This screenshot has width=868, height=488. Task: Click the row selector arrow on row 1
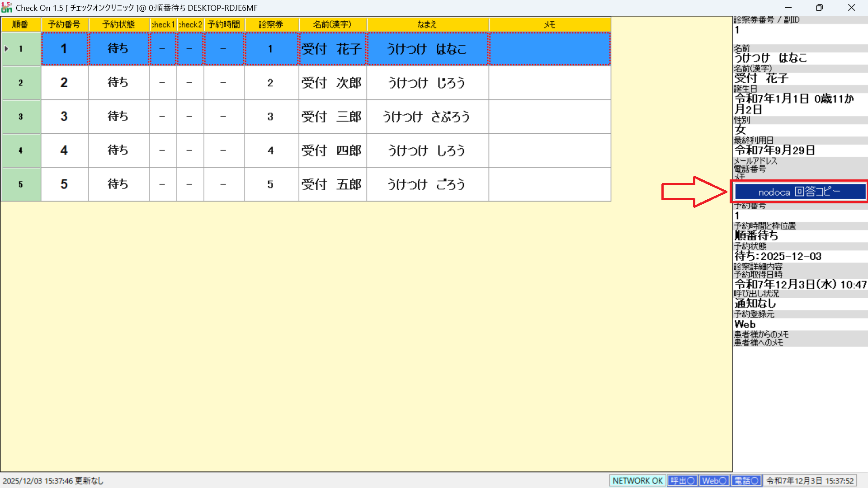[x=6, y=49]
